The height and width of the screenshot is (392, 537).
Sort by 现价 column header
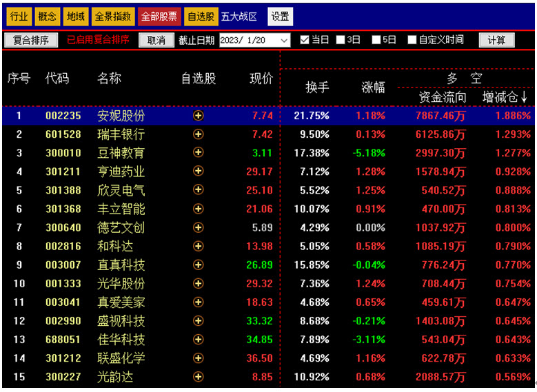261,79
